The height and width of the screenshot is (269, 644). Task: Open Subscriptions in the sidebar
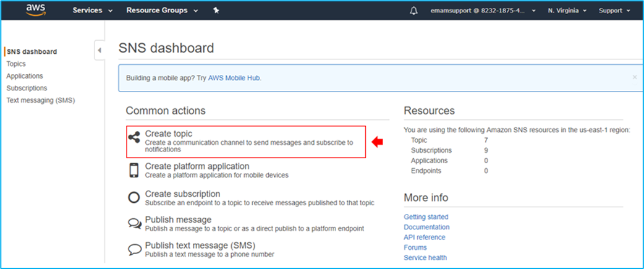pos(27,88)
